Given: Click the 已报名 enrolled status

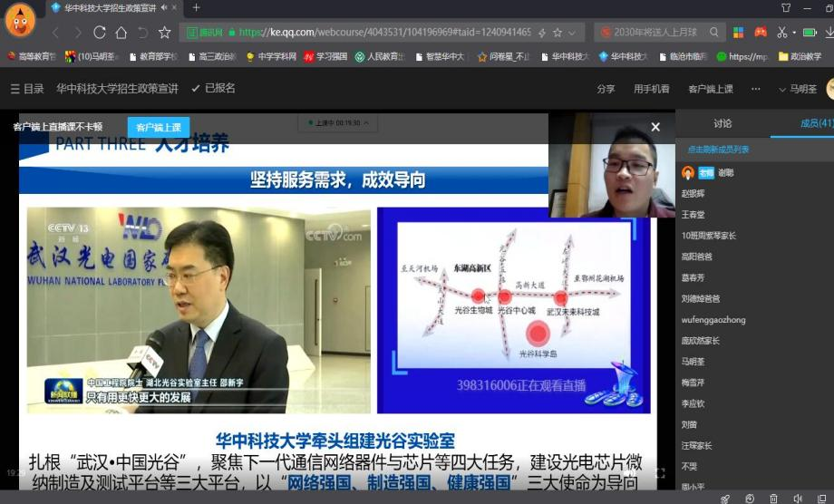Looking at the screenshot, I should (x=213, y=88).
